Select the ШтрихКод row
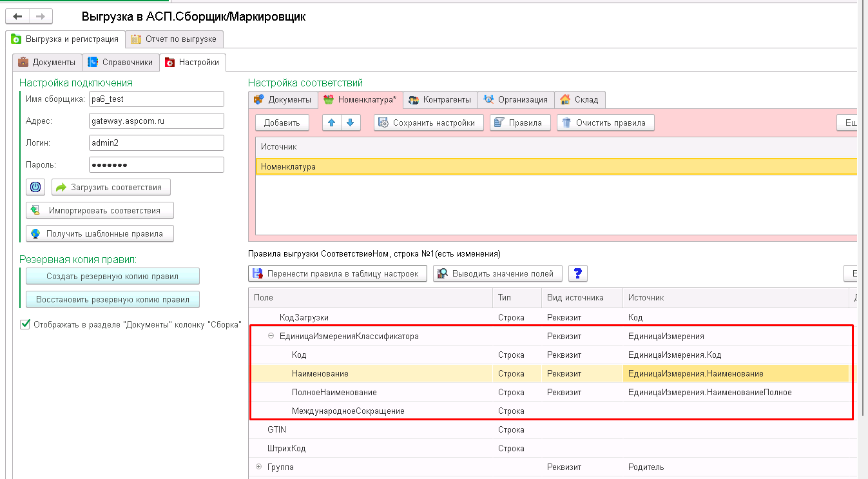The image size is (868, 479). click(552, 448)
